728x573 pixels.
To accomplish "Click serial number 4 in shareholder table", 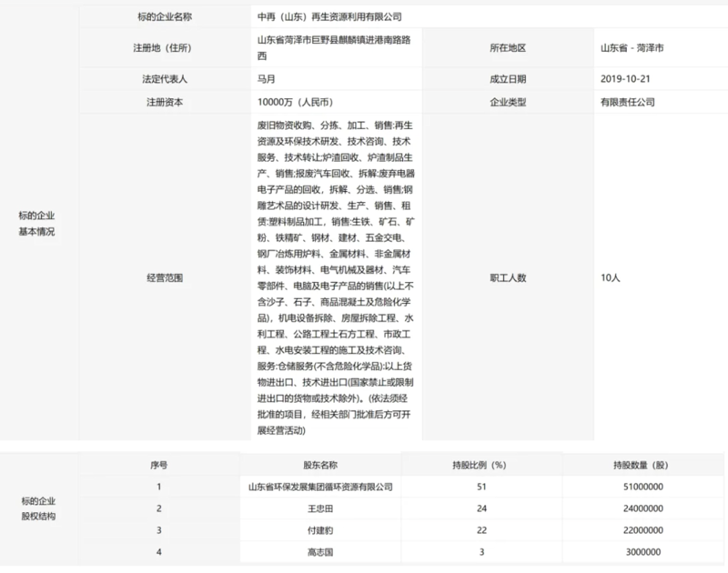I will pyautogui.click(x=158, y=552).
